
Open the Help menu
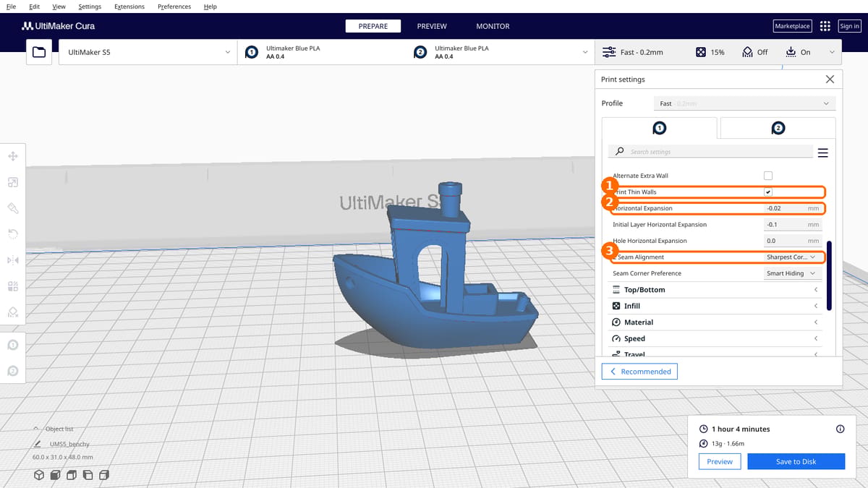click(x=210, y=7)
